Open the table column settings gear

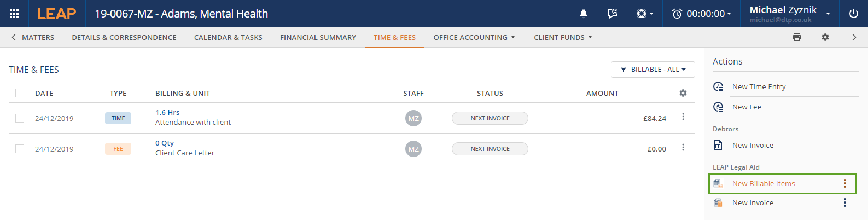point(683,93)
